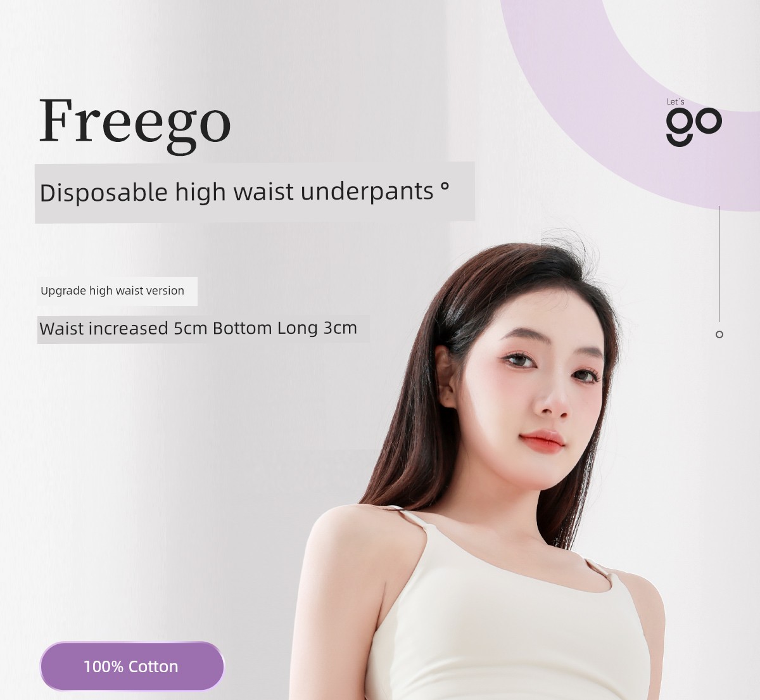The height and width of the screenshot is (700, 760).
Task: Click "3cm" at the end of the waist text
Action: point(341,328)
